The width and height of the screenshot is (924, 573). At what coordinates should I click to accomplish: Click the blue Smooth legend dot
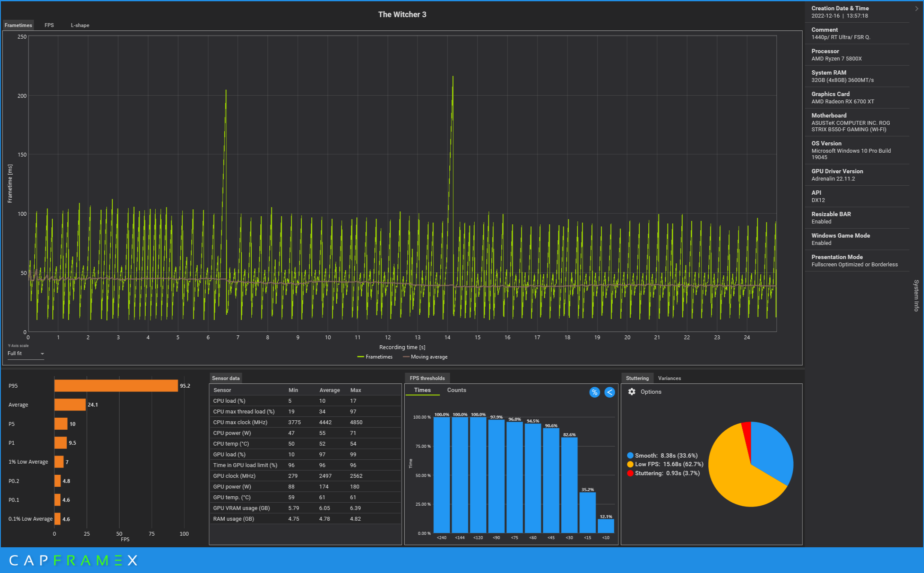pos(630,455)
